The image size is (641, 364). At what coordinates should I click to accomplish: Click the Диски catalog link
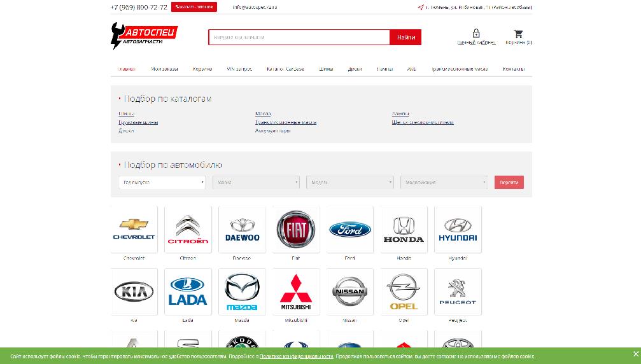126,130
